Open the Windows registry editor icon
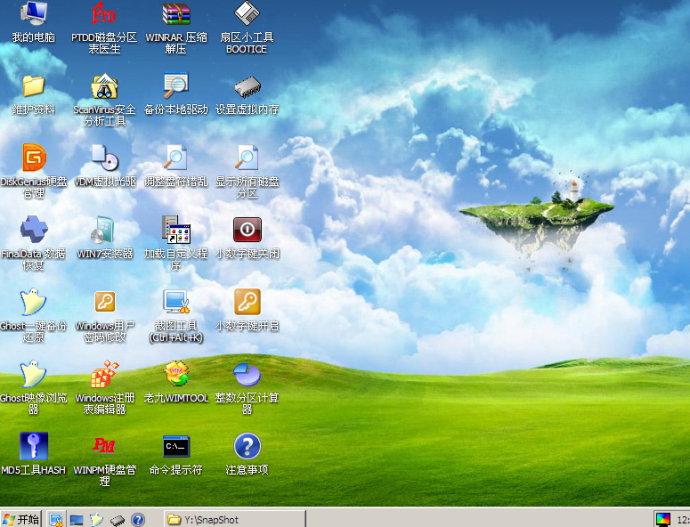690x527 pixels. [104, 375]
